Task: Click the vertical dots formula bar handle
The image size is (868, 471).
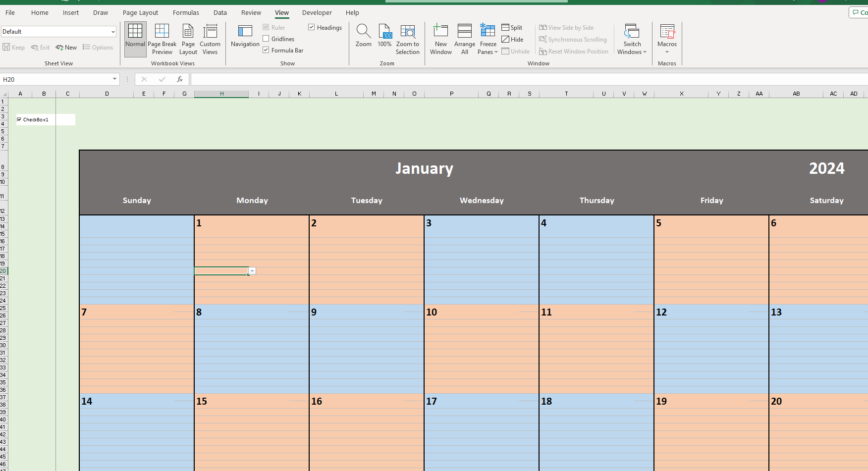Action: pos(127,79)
